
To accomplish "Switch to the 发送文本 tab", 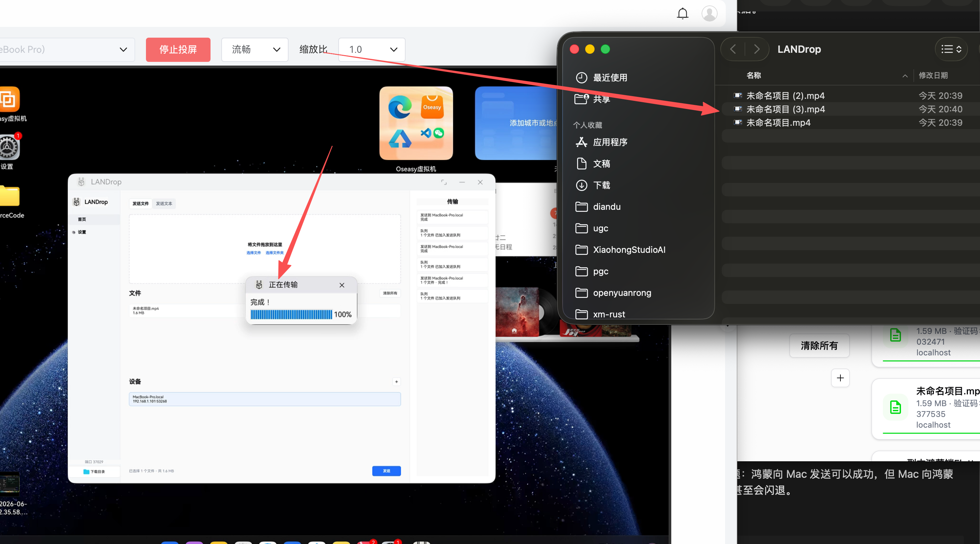I will pyautogui.click(x=164, y=203).
